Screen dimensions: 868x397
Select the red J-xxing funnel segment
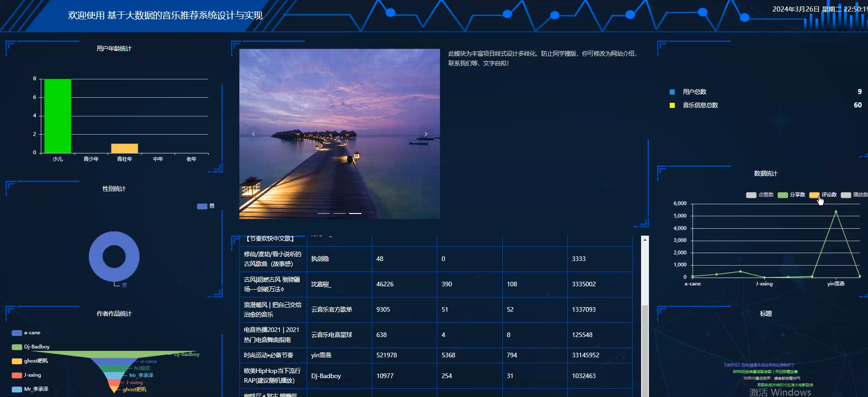tap(114, 383)
